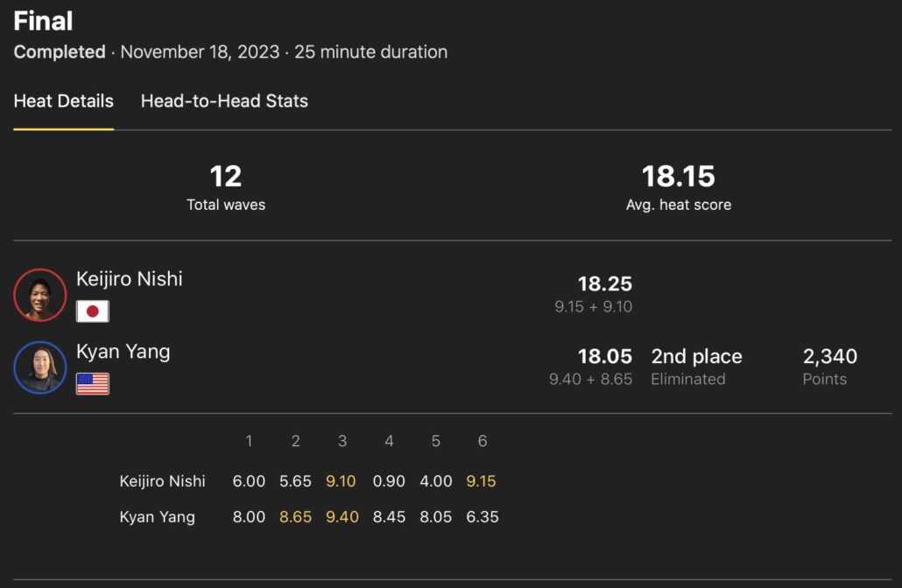Switch to Head-to-Head Stats tab
The image size is (902, 588).
pyautogui.click(x=224, y=101)
